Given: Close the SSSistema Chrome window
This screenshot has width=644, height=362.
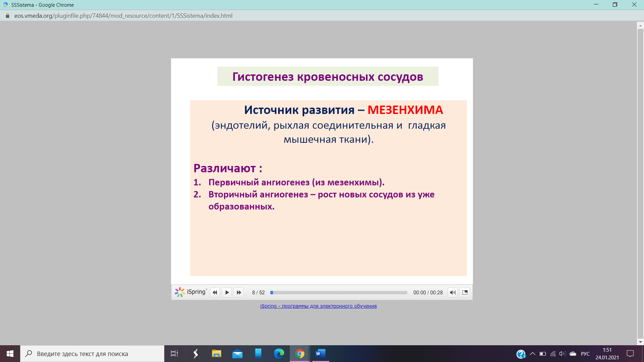Looking at the screenshot, I should 634,5.
